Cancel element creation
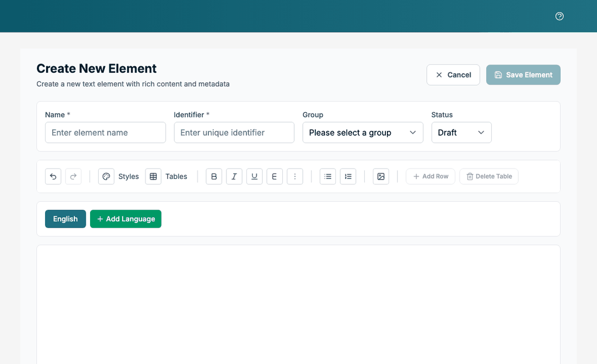The width and height of the screenshot is (597, 364). [x=453, y=75]
